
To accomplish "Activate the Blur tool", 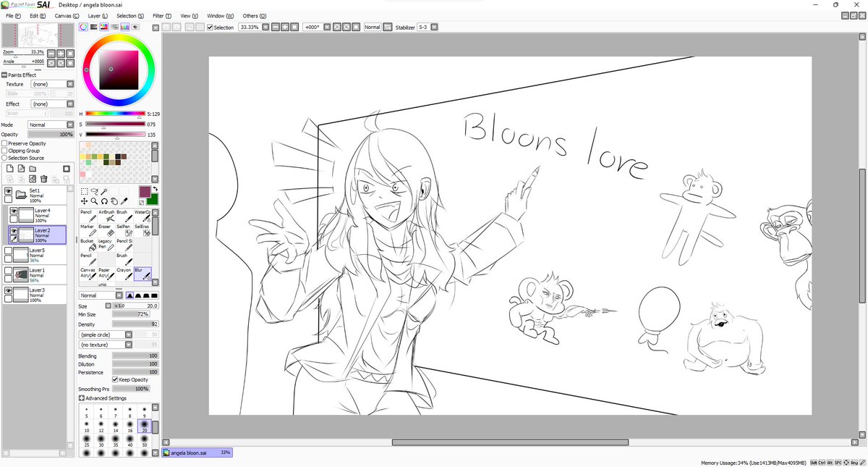I will pos(142,274).
